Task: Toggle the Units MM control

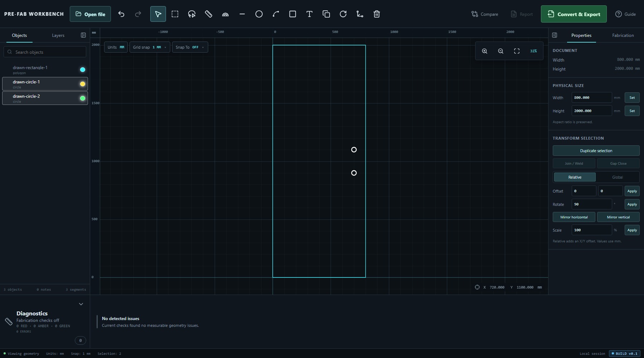Action: click(x=116, y=47)
